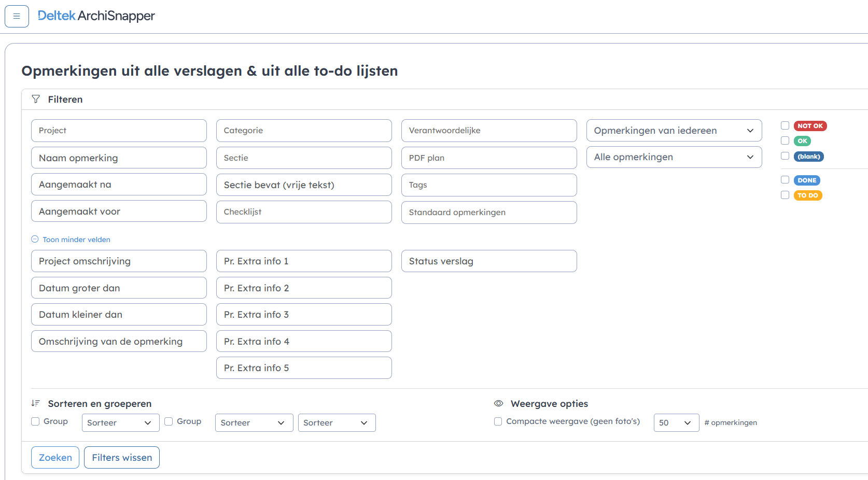Image resolution: width=868 pixels, height=480 pixels.
Task: Enable the first Group checkbox
Action: point(35,421)
